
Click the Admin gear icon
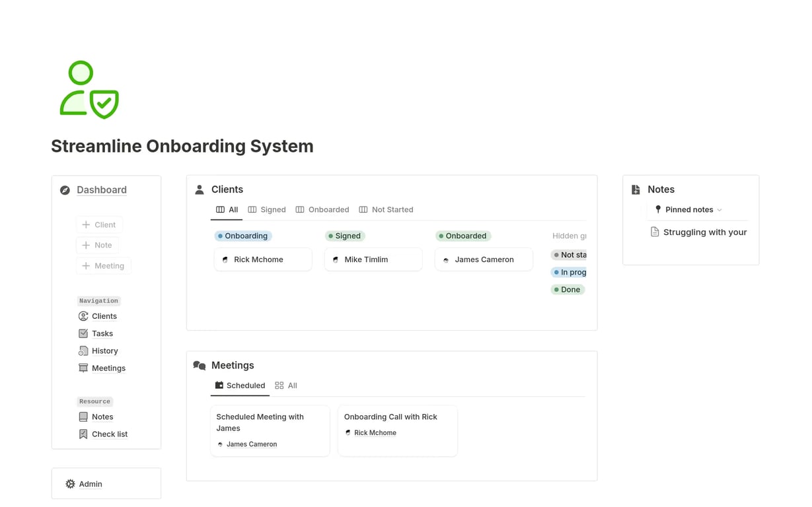pyautogui.click(x=70, y=484)
